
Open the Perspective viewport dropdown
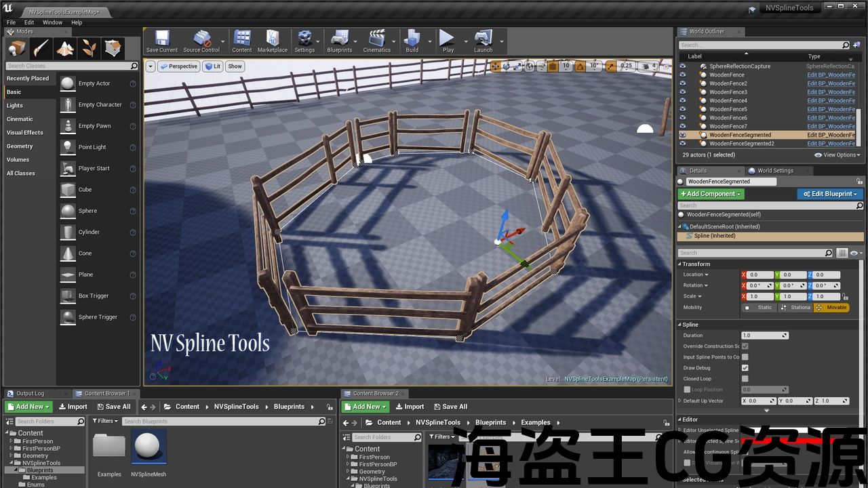(x=179, y=66)
